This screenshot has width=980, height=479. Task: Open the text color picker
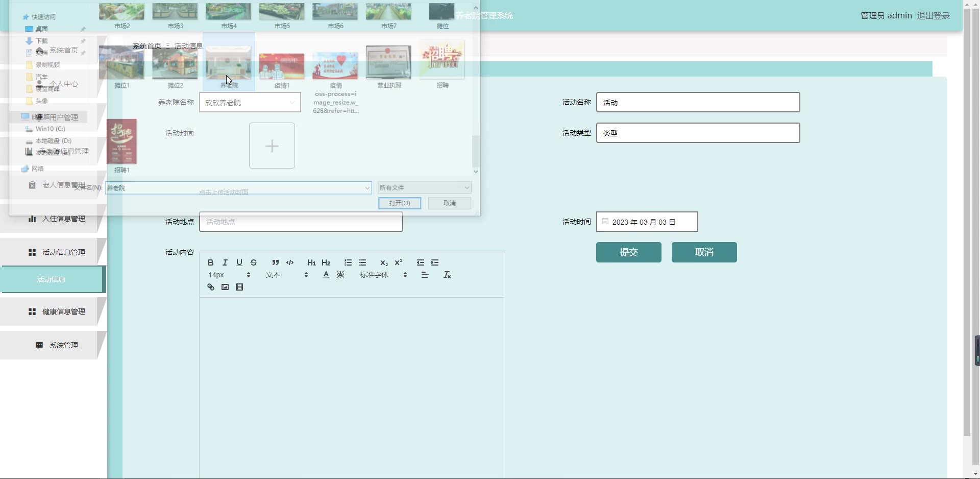click(326, 275)
